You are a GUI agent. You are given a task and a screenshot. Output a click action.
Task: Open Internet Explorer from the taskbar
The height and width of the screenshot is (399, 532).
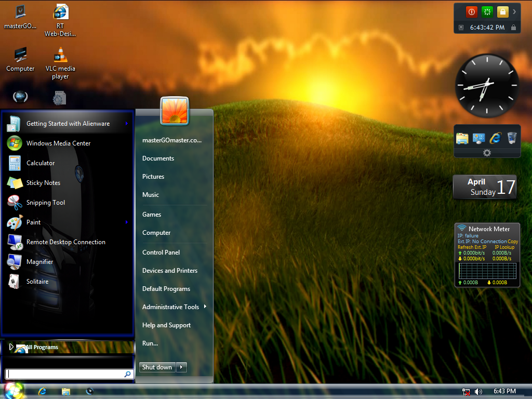[43, 391]
